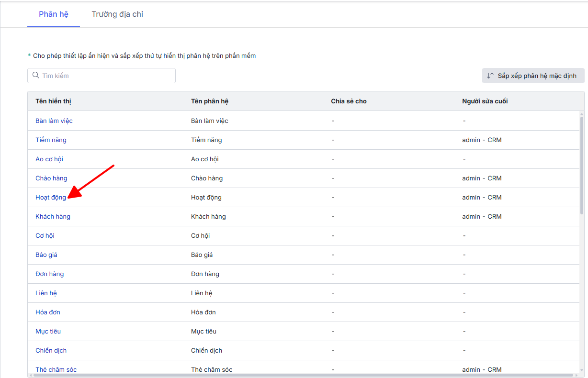
Task: Click the search magnifier icon
Action: 36,76
